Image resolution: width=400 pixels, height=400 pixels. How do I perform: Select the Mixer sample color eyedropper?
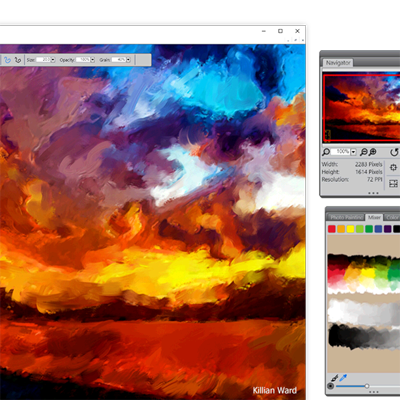(x=343, y=378)
